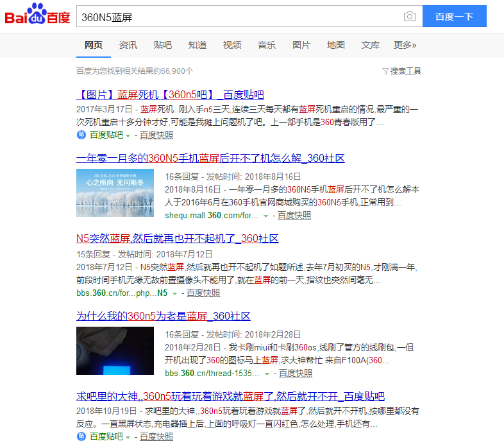
Task: Focus the search box containing 360N5蓝屏
Action: (x=249, y=16)
